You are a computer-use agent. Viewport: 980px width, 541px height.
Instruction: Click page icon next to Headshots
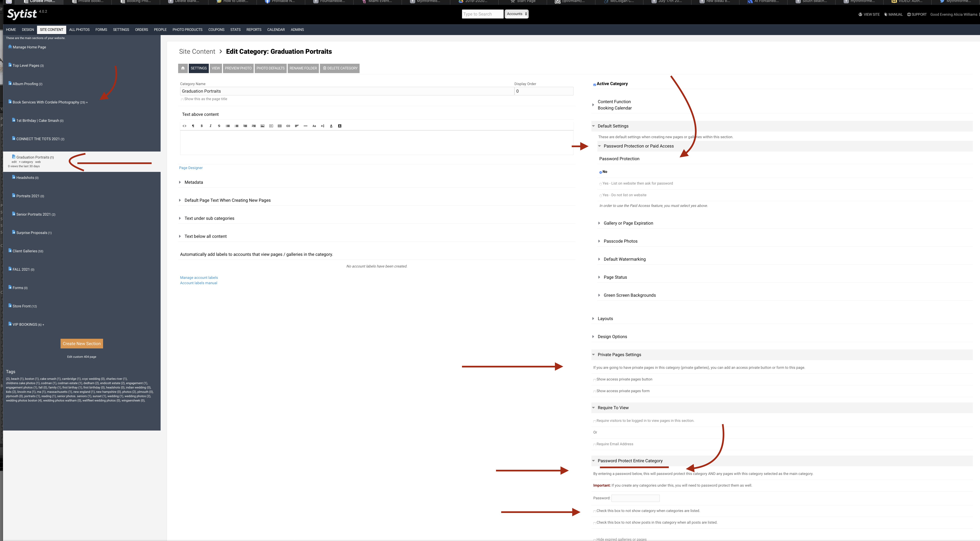[x=14, y=177]
